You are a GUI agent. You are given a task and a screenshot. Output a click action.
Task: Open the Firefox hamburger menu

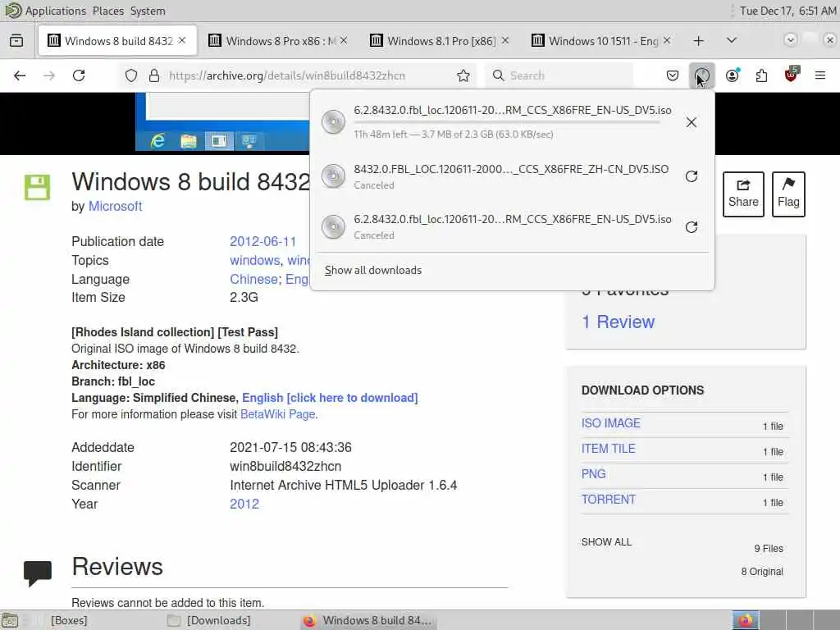point(820,75)
